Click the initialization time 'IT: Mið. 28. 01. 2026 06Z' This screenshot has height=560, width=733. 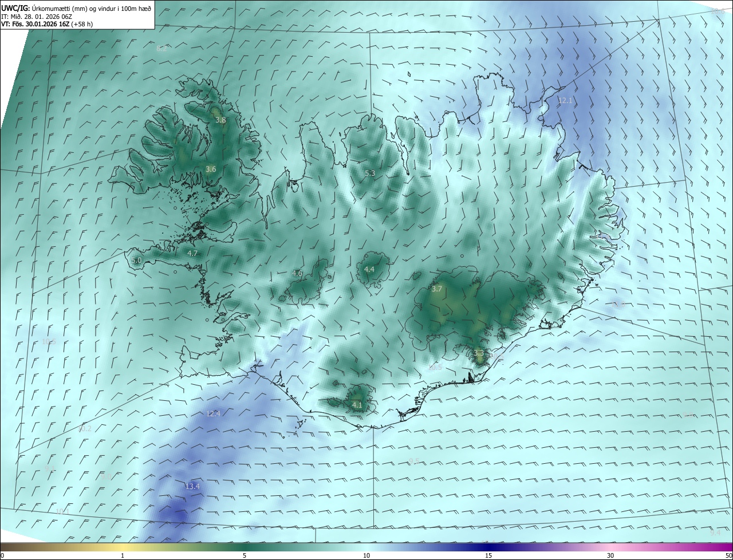[x=36, y=17]
